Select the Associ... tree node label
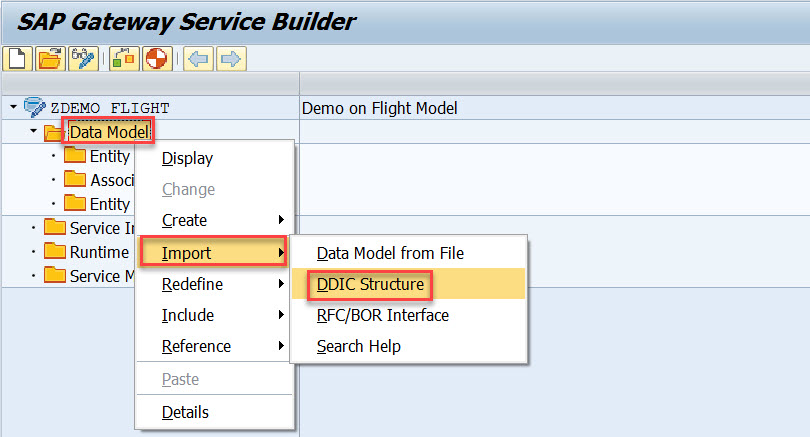This screenshot has height=437, width=810. click(x=112, y=180)
